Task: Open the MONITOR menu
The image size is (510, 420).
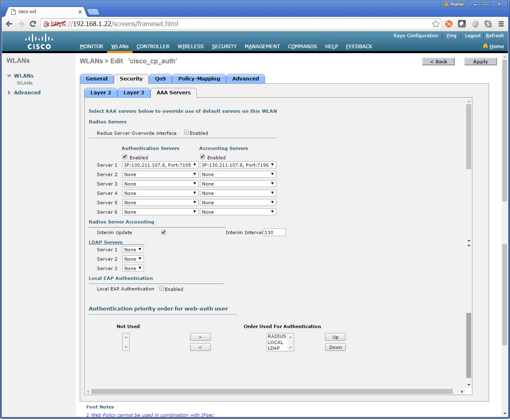Action: (x=92, y=47)
